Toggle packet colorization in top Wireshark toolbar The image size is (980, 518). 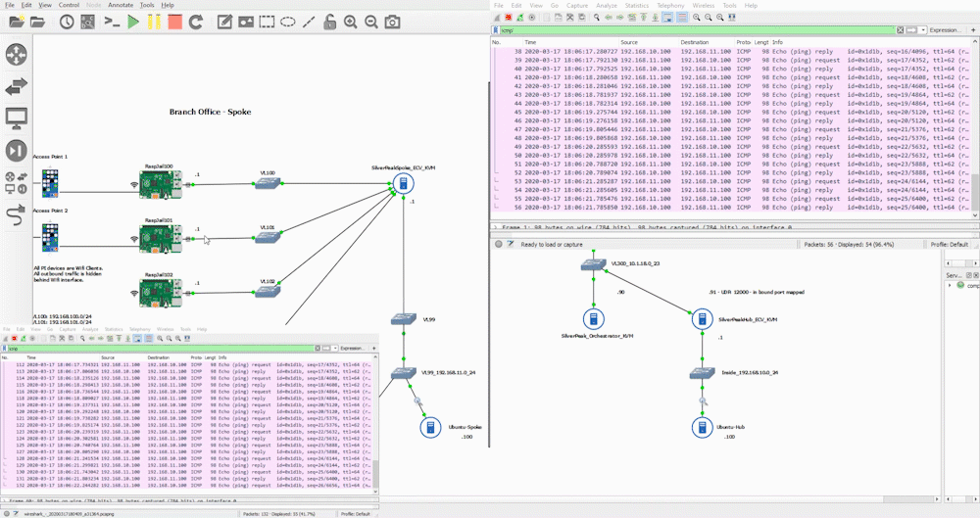(x=682, y=18)
